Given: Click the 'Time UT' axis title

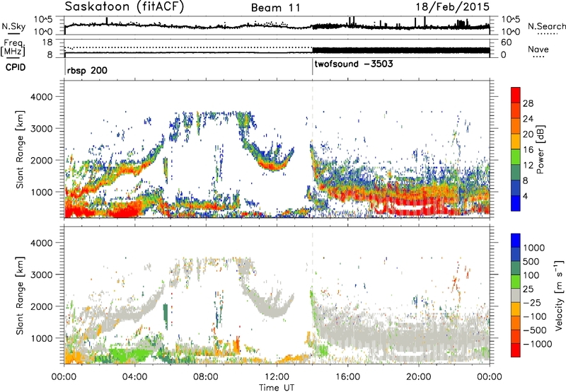Looking at the screenshot, I should pos(277,388).
